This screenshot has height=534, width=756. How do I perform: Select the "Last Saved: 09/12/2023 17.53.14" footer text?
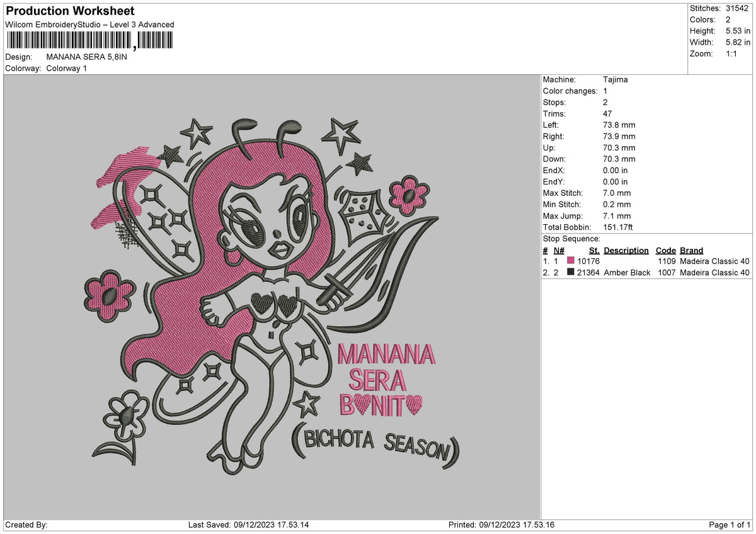click(x=248, y=525)
